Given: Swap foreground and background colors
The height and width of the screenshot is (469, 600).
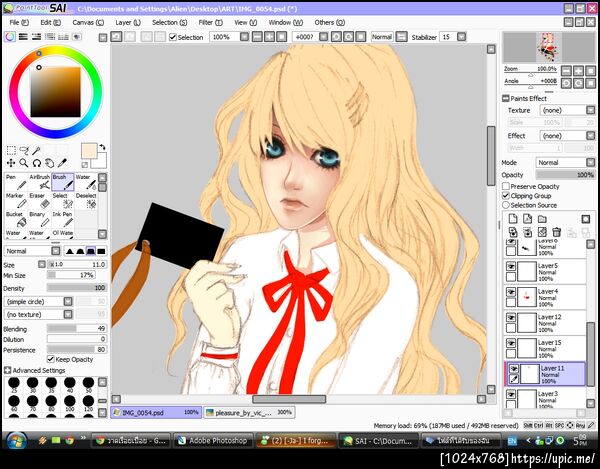Looking at the screenshot, I should coord(102,147).
